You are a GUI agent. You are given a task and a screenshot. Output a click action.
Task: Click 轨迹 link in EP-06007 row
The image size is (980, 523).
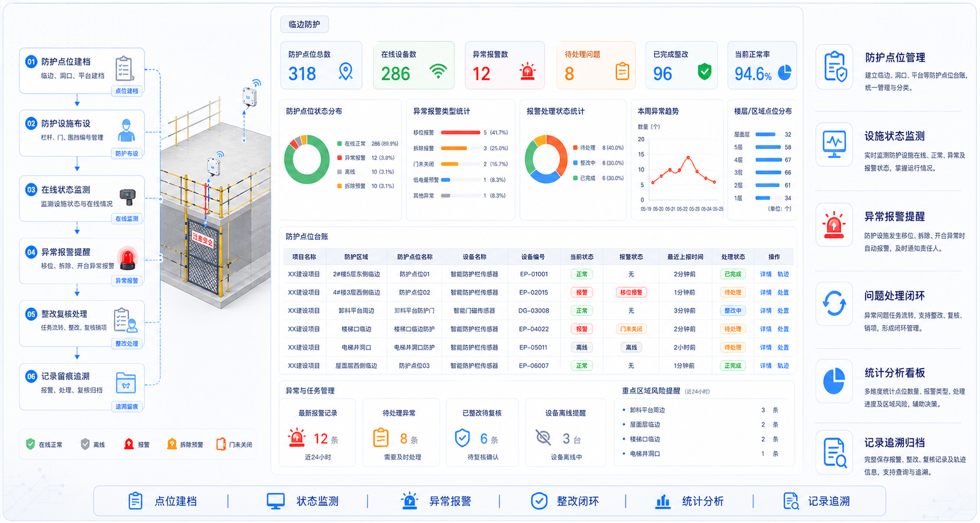point(783,366)
